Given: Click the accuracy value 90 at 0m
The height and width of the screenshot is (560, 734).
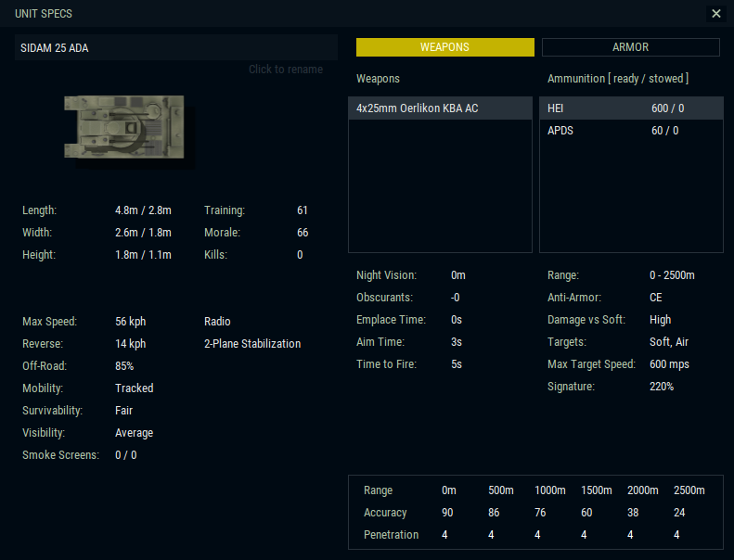Looking at the screenshot, I should (x=447, y=513).
